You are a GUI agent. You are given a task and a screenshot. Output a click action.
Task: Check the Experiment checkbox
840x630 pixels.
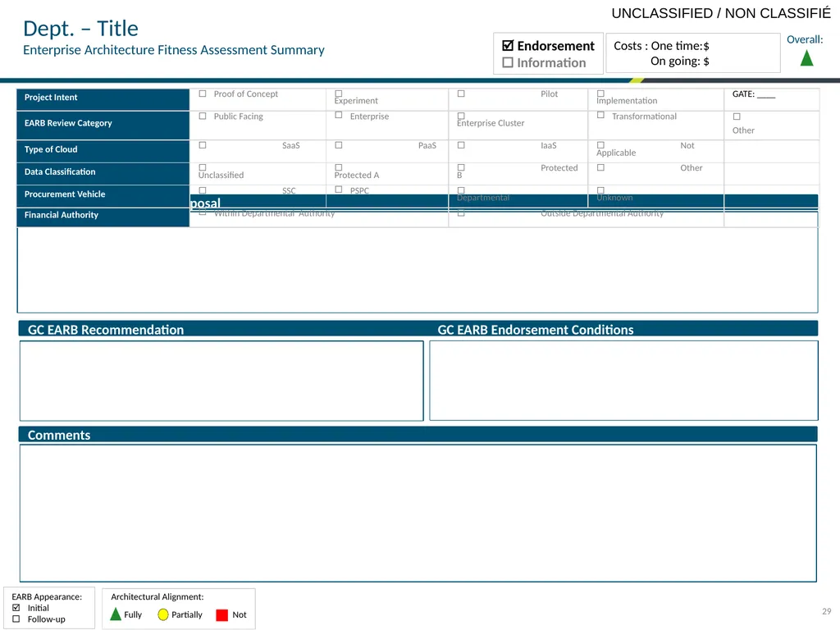pyautogui.click(x=339, y=94)
